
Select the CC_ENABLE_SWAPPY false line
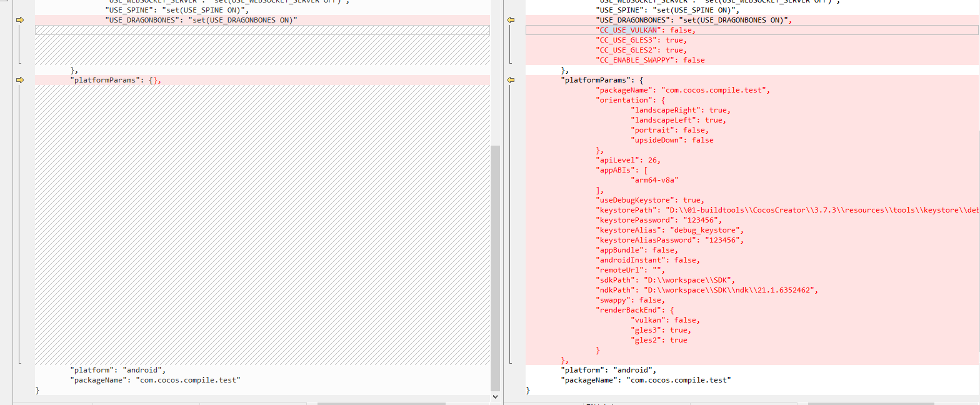point(651,60)
